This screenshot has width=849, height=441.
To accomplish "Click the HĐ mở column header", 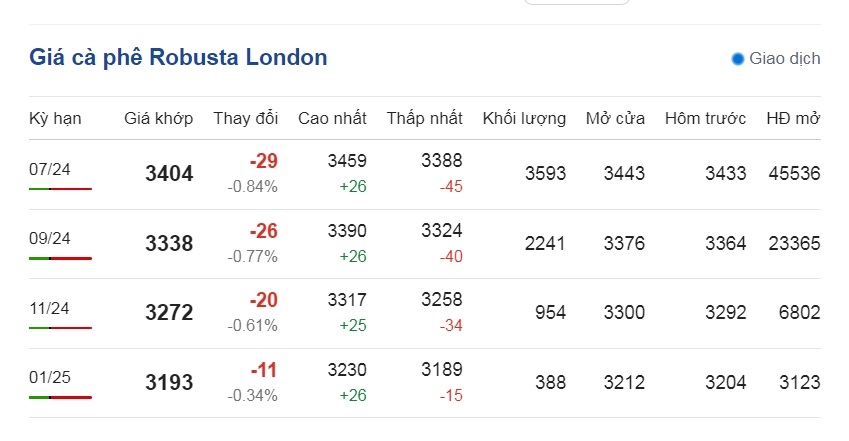I will pyautogui.click(x=793, y=118).
